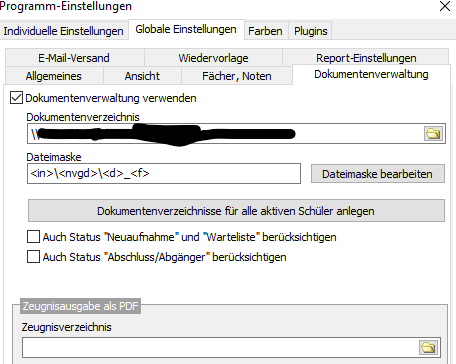
Task: Switch to Individuelle Einstellungen tab
Action: (x=63, y=31)
